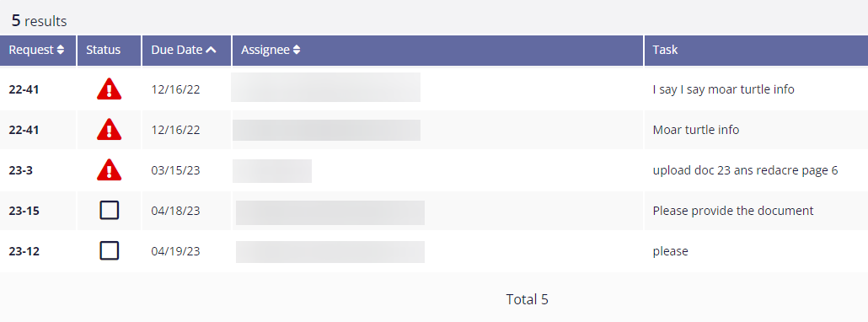The image size is (868, 322).
Task: Check the status box for request 23-12
Action: pos(109,250)
